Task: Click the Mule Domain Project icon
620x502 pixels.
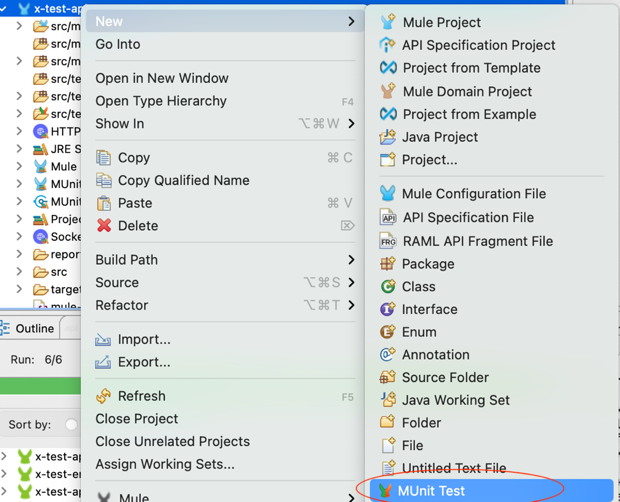Action: 388,91
